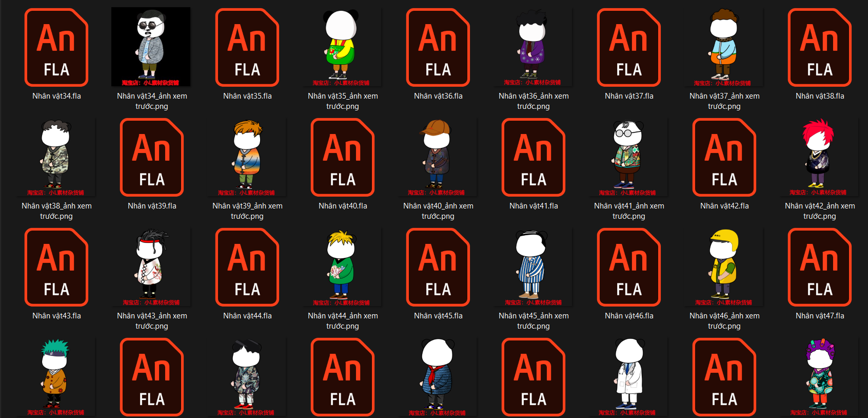Click the Nhân vật47.fla file icon
The width and height of the screenshot is (868, 418).
(820, 267)
